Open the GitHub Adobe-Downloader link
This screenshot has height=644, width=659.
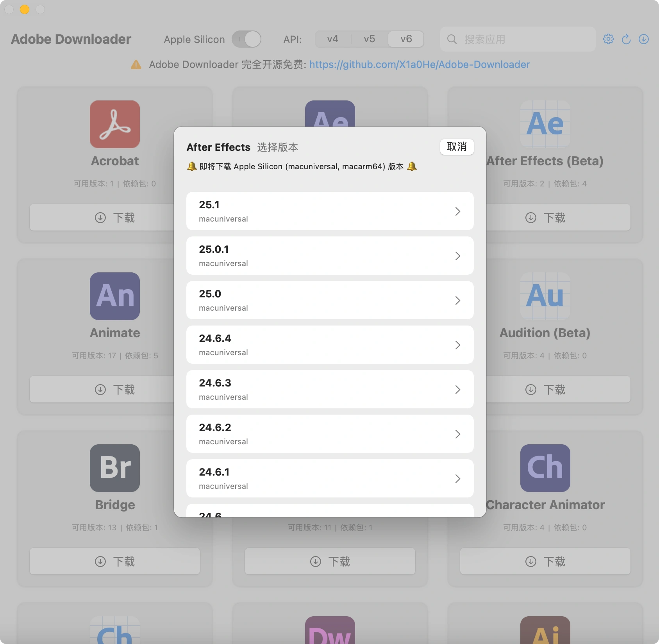point(420,64)
